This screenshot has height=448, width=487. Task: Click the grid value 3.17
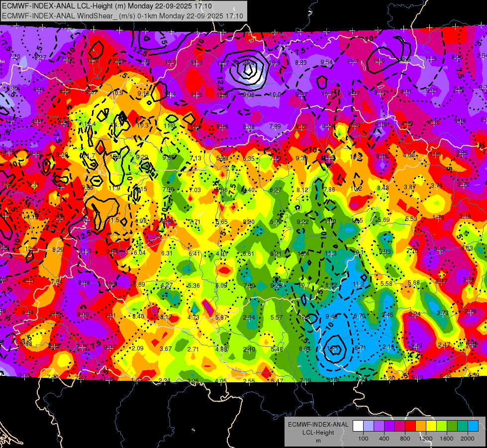click(x=166, y=317)
